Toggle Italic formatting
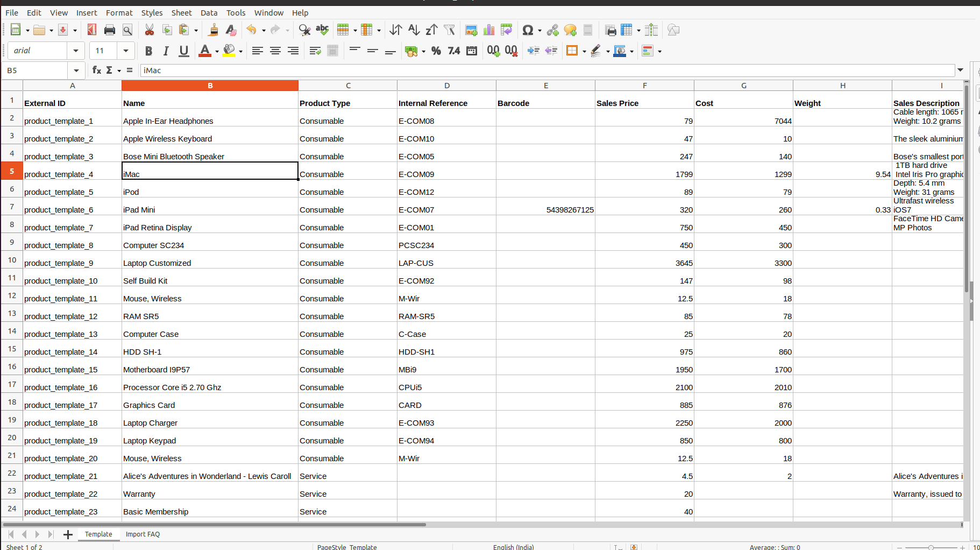 tap(166, 51)
